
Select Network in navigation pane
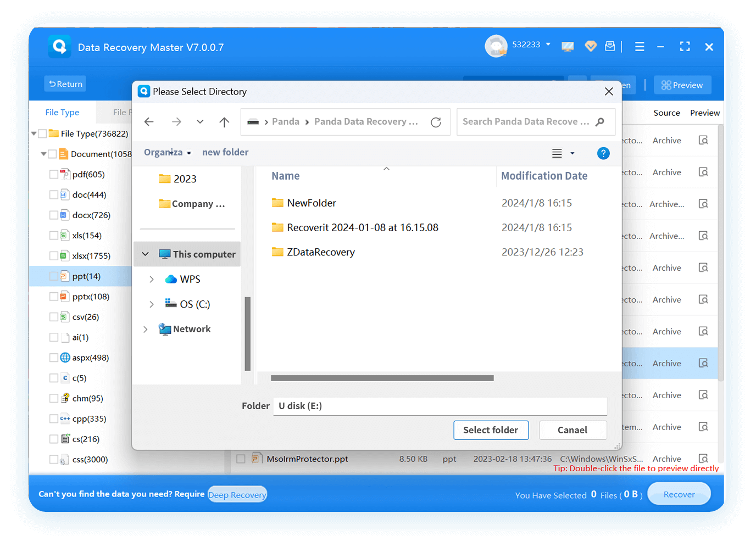[185, 329]
